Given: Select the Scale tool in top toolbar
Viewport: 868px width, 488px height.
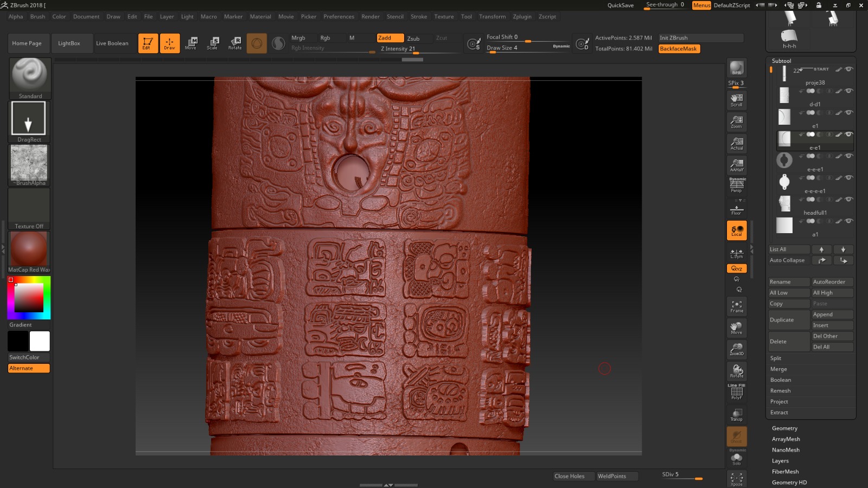Looking at the screenshot, I should [x=212, y=43].
